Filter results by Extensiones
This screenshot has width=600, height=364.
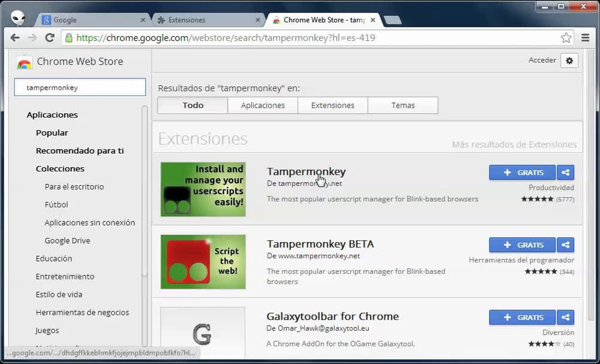point(333,105)
